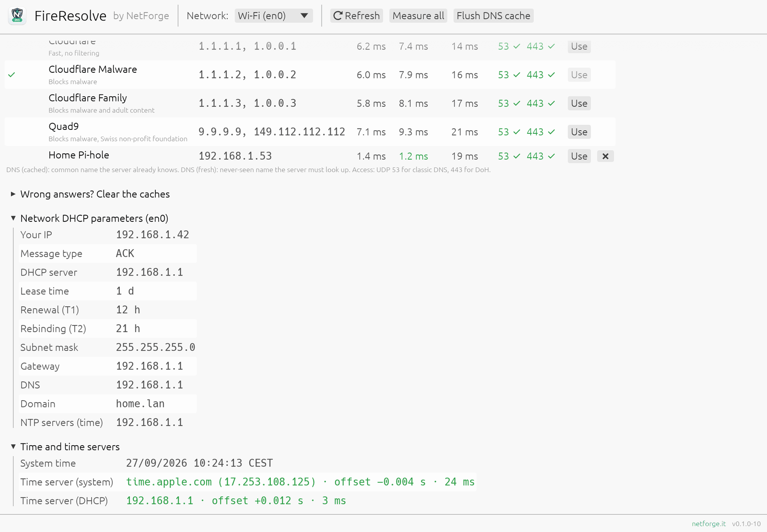This screenshot has width=767, height=532.
Task: Open the Network interface dropdown
Action: coord(274,16)
